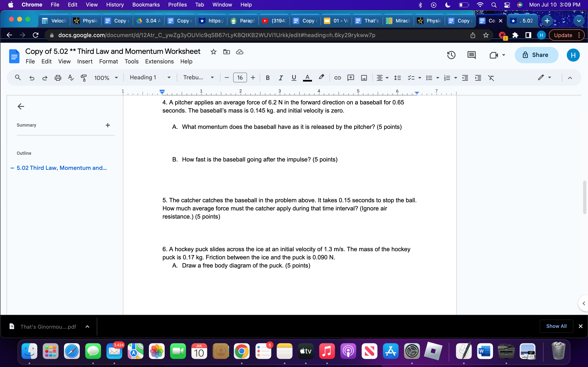
Task: Clear formatting of selected text
Action: tap(491, 78)
